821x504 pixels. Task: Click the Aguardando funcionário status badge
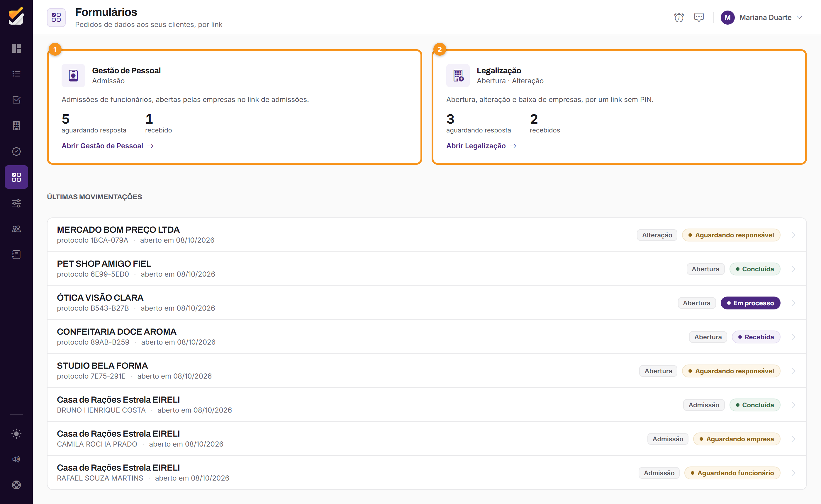pyautogui.click(x=732, y=473)
